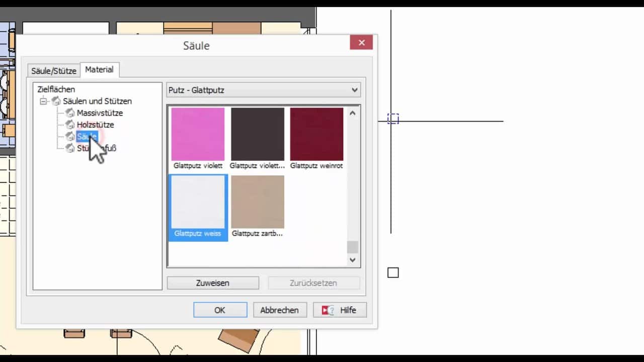Click the material list scrollbar thumb
Screen dimensions: 644x362
[352, 247]
